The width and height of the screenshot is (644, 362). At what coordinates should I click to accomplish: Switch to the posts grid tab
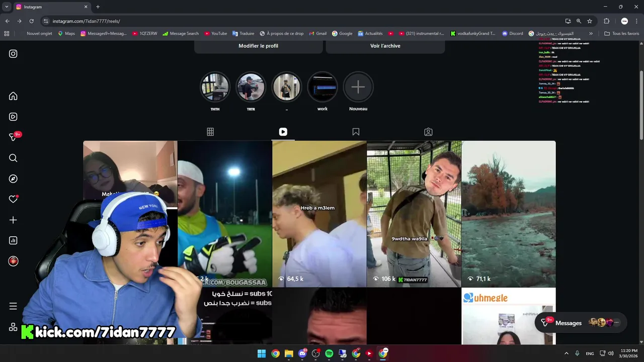pos(210,132)
